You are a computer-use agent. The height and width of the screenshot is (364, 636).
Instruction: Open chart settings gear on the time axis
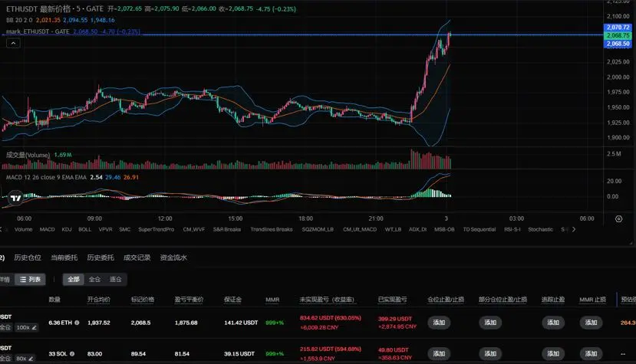pyautogui.click(x=618, y=219)
